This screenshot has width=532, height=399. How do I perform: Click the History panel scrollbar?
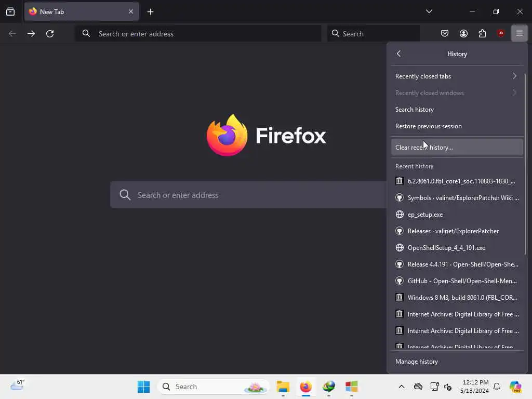(x=525, y=165)
